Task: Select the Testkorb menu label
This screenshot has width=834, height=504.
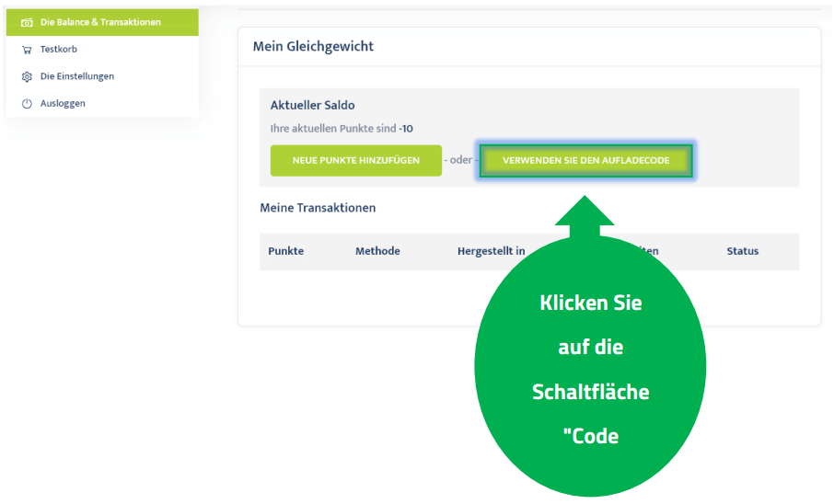Action: coord(59,50)
